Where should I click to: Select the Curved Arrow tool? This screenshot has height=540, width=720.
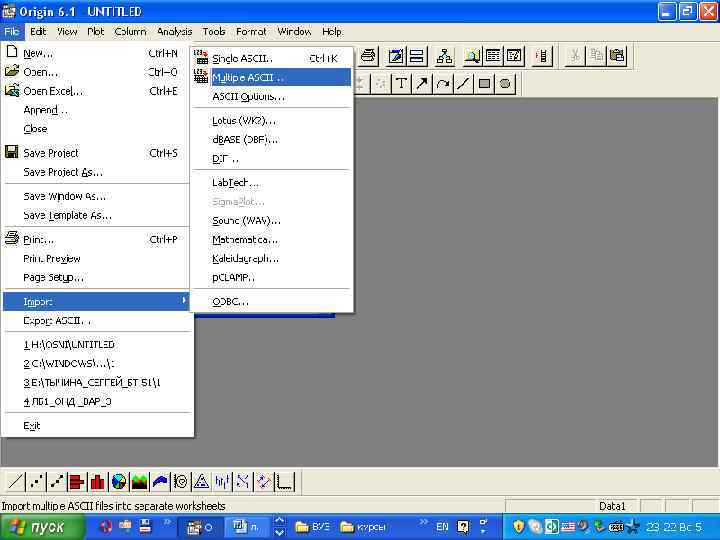[x=443, y=84]
